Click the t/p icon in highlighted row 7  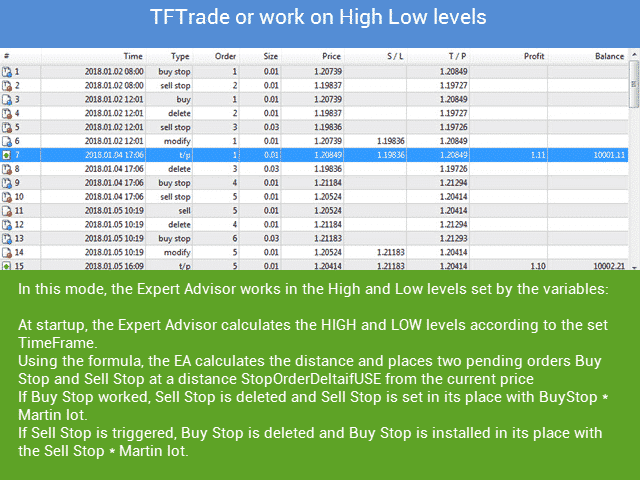coord(7,156)
